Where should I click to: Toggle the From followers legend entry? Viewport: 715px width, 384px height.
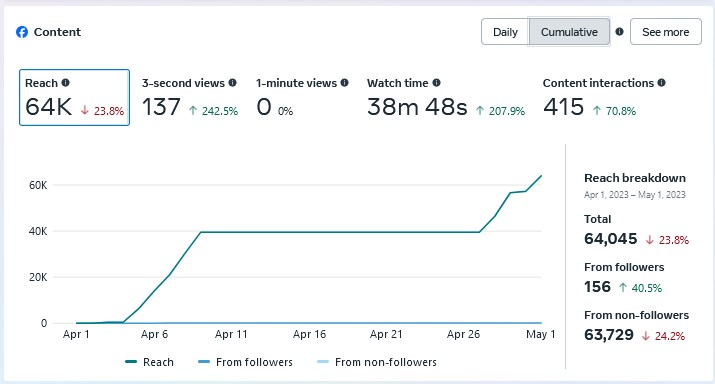245,362
